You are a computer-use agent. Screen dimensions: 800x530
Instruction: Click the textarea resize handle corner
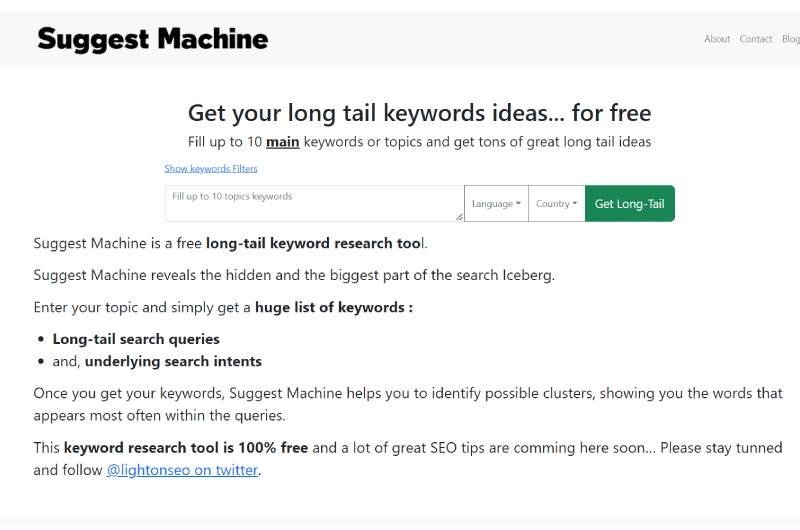coord(459,217)
